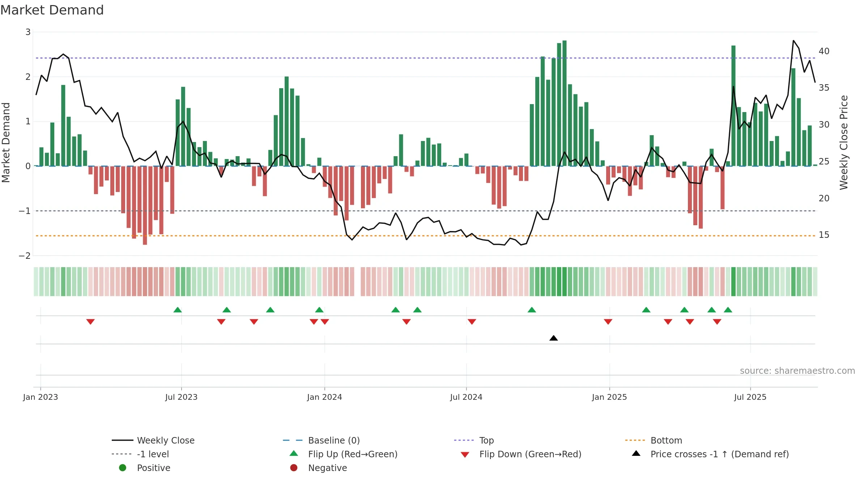Image resolution: width=868 pixels, height=488 pixels.
Task: Click the −2 tick on demand axis
Action: pos(25,256)
